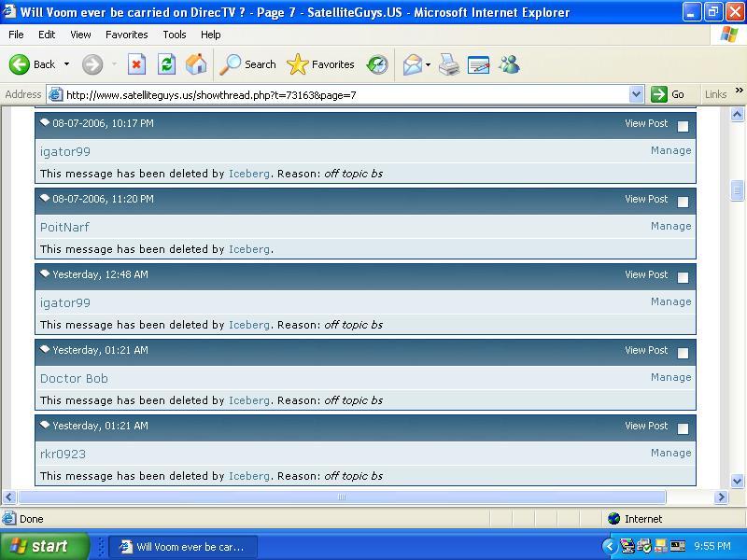Open the View menu
This screenshot has width=747, height=560.
point(80,35)
